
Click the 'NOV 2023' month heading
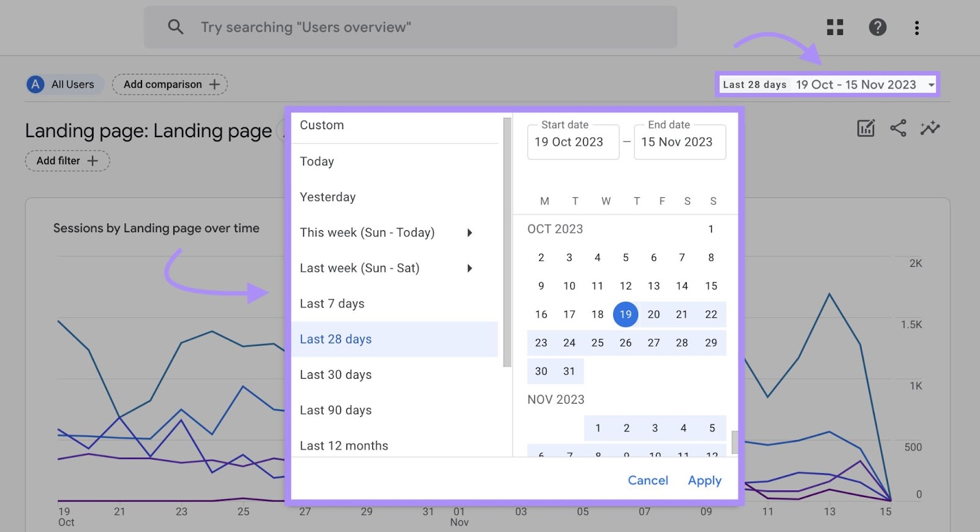tap(556, 400)
